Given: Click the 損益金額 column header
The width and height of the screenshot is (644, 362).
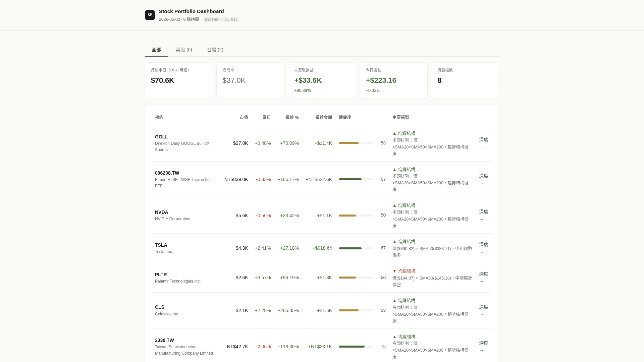Looking at the screenshot, I should coord(323,117).
